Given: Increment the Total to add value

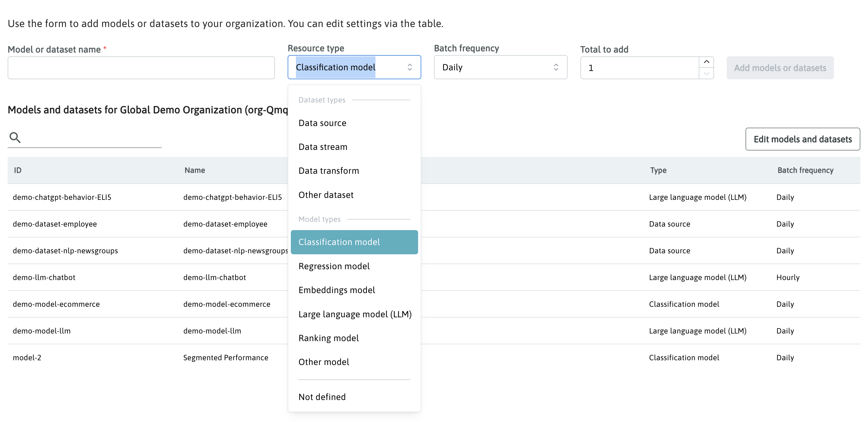Looking at the screenshot, I should click(x=706, y=62).
